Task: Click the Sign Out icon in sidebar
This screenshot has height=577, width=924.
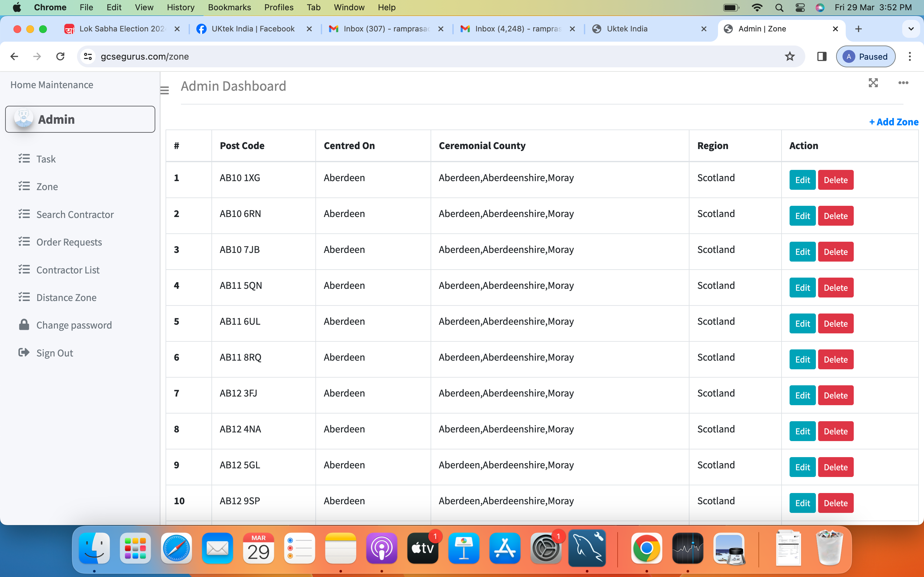Action: tap(24, 352)
